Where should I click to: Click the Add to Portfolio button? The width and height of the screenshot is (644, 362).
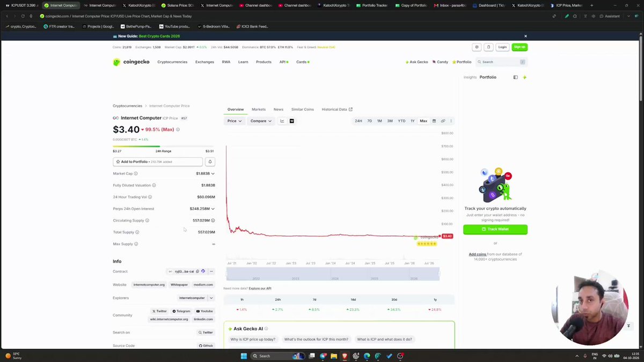point(158,161)
